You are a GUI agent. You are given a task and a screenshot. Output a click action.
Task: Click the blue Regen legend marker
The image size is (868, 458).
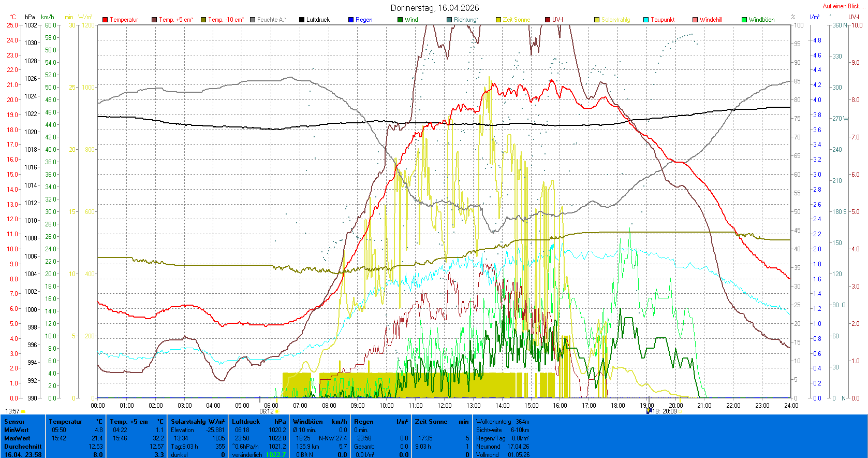(351, 20)
